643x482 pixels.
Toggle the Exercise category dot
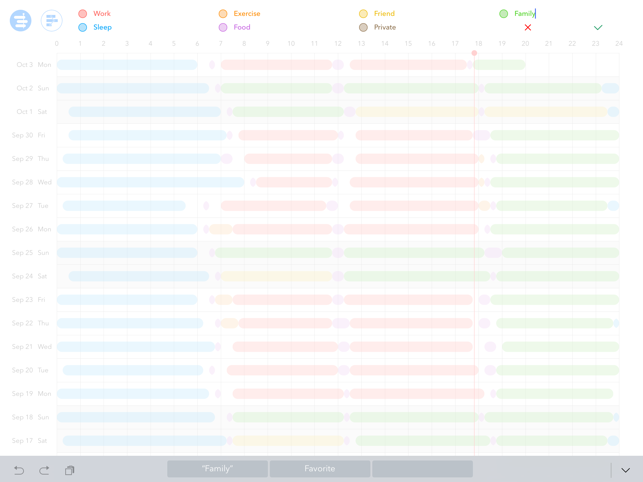click(223, 14)
